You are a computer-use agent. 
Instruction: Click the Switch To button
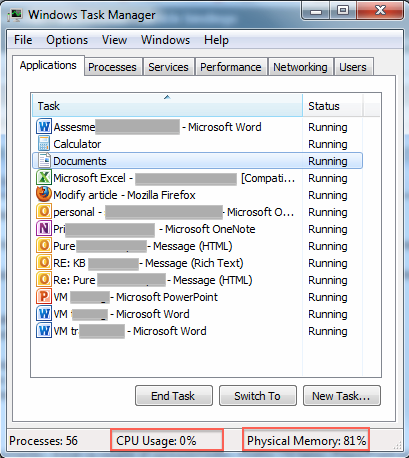(258, 396)
